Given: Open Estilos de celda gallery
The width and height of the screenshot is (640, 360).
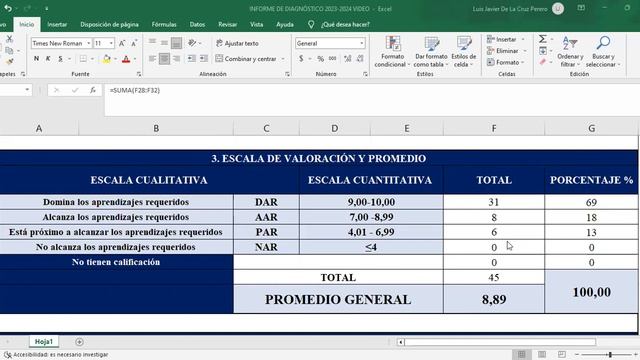Looking at the screenshot, I should tap(464, 52).
